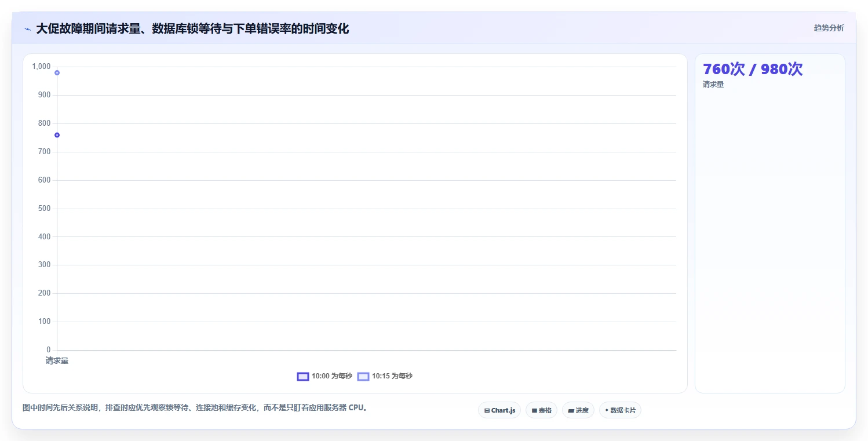Click the 请求量 x-axis label
The width and height of the screenshot is (868, 441).
pos(57,361)
